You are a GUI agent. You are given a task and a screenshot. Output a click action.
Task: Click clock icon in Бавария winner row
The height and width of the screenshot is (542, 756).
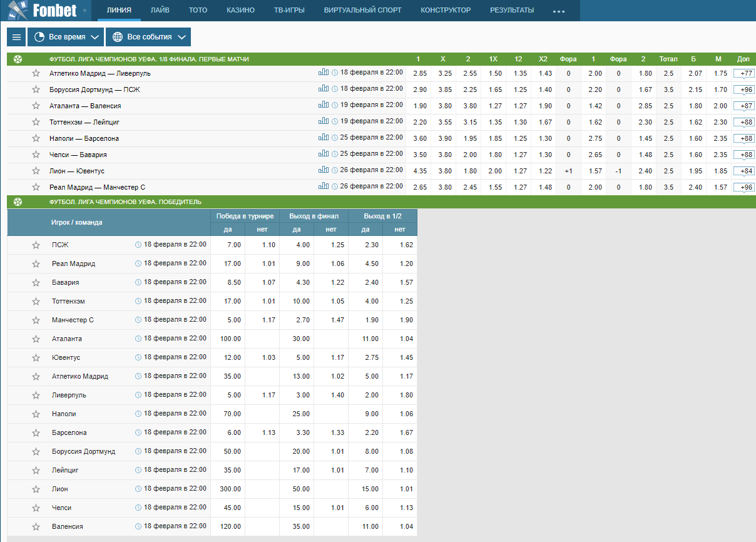click(138, 282)
